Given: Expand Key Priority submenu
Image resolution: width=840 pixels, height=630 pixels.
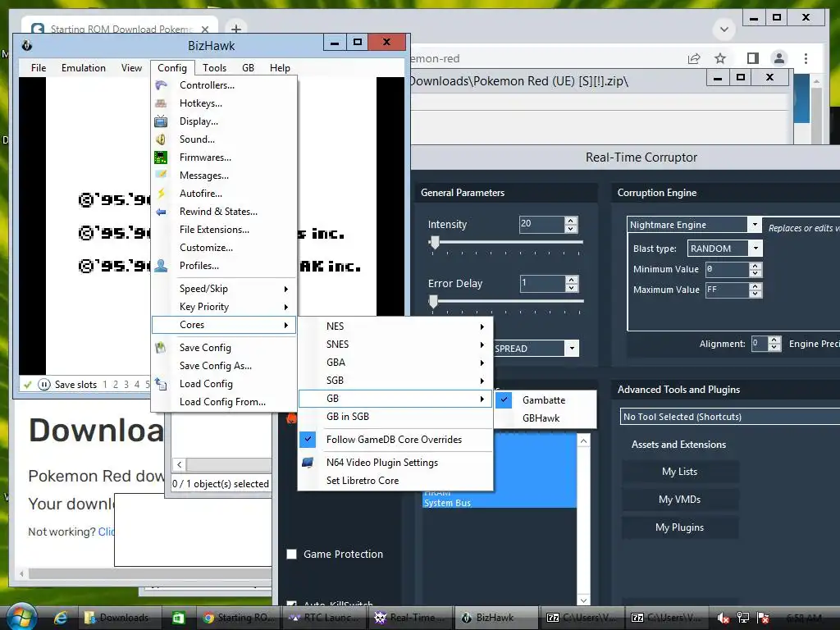Looking at the screenshot, I should [x=224, y=307].
